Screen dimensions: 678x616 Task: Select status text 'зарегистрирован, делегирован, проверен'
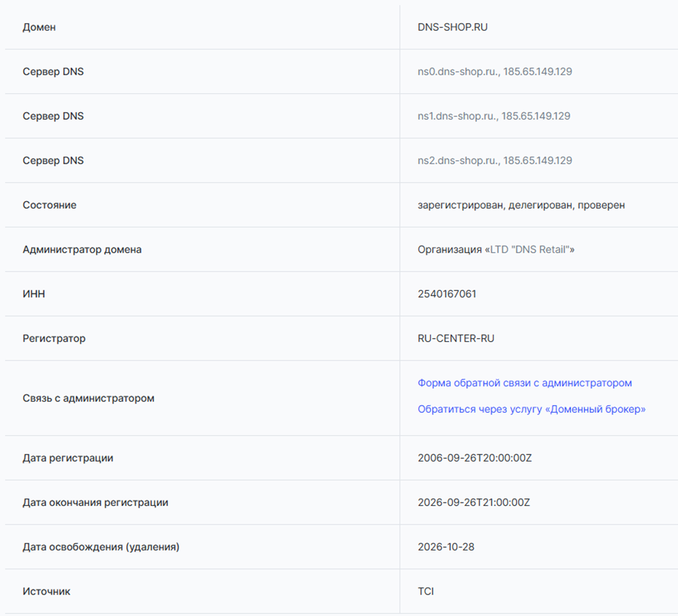tap(521, 205)
